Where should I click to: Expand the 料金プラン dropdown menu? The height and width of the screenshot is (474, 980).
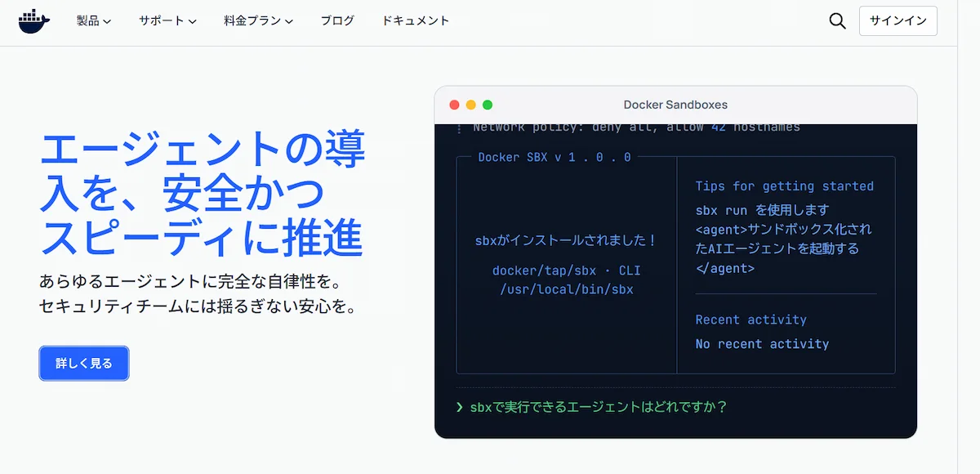[x=258, y=21]
